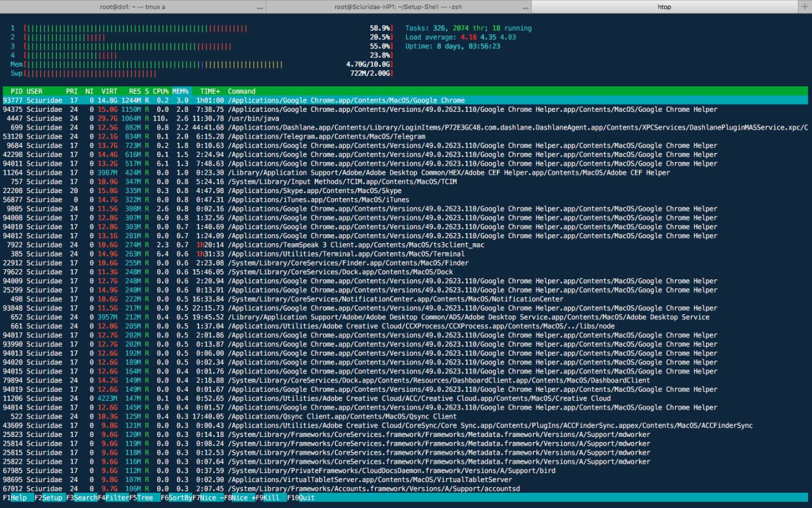The image size is (812, 508).
Task: Sort by the USER column header
Action: tap(34, 91)
